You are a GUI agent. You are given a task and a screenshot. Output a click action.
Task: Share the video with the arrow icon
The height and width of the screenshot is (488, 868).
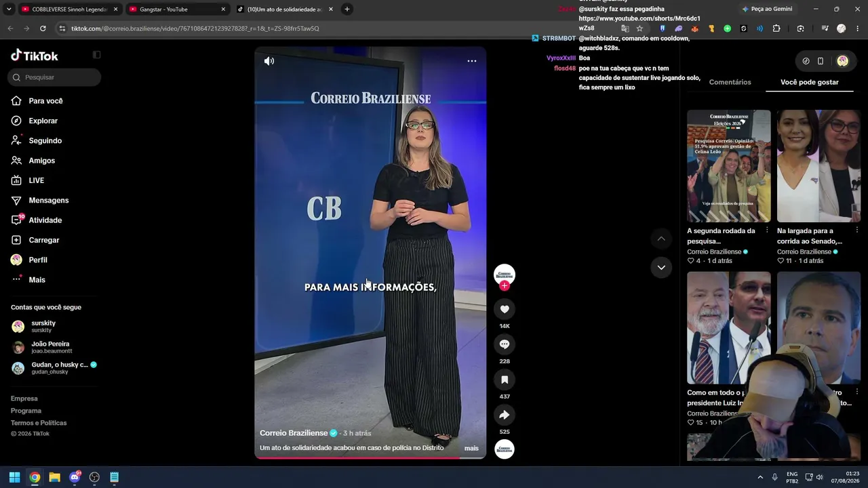[x=505, y=415]
